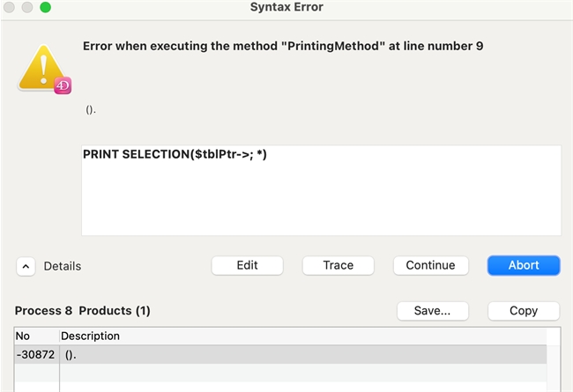Click the PRINT SELECTION code line
This screenshot has width=573, height=392.
(x=175, y=154)
